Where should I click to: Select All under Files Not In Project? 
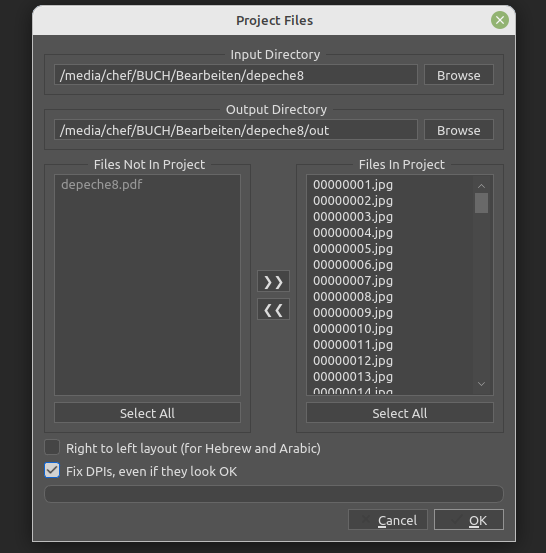click(147, 413)
